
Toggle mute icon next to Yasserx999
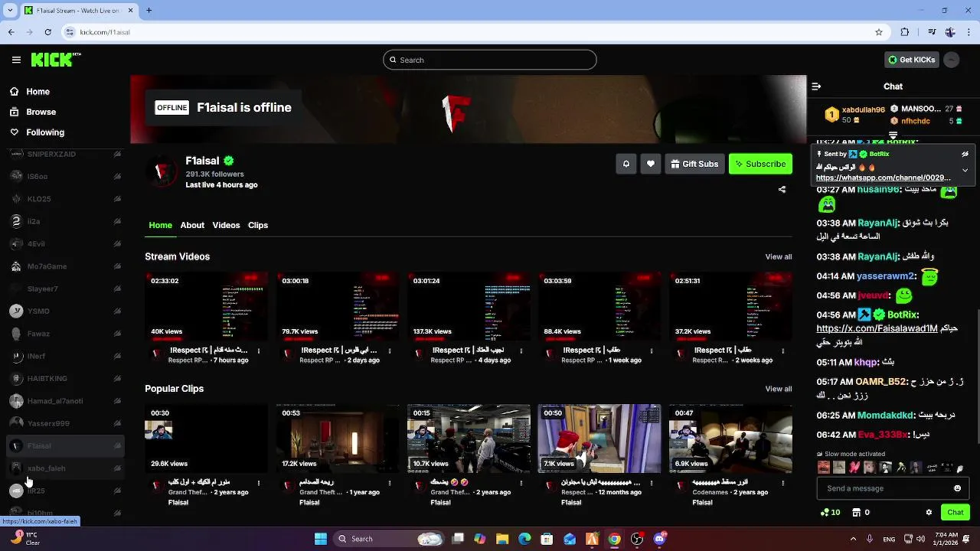117,423
